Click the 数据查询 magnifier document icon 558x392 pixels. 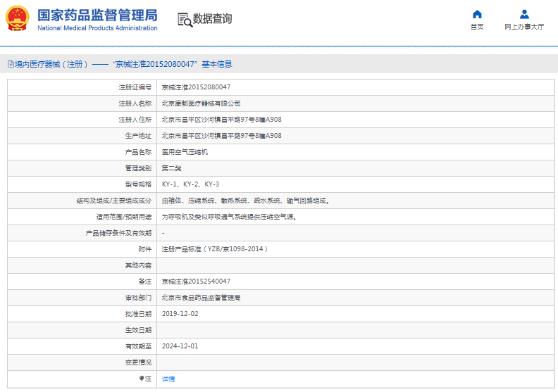[185, 20]
